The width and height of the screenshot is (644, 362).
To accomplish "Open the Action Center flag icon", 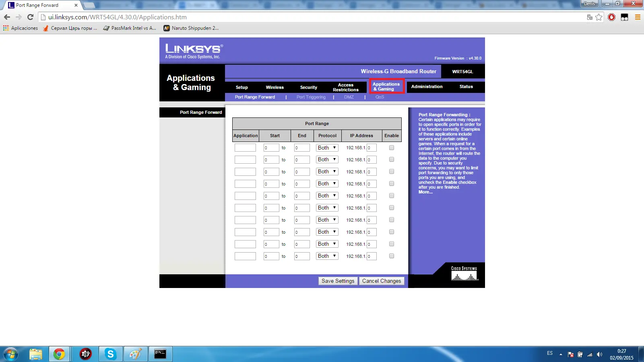I will click(x=571, y=354).
